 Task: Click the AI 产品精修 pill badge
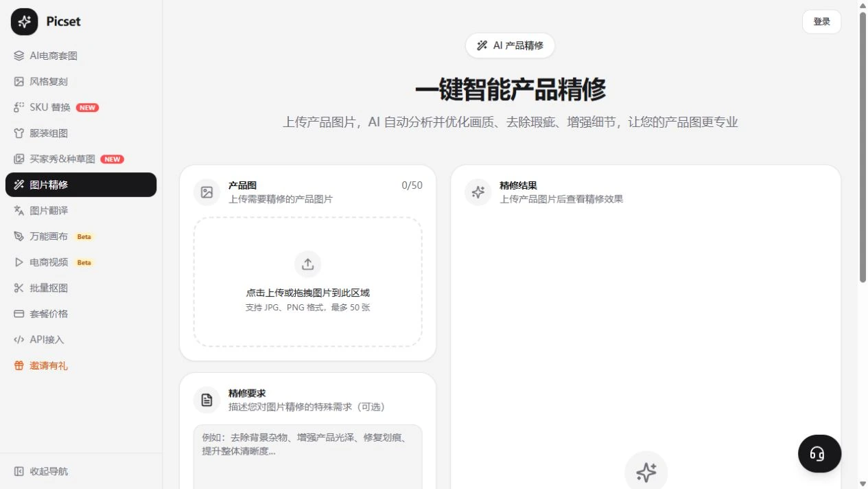pyautogui.click(x=510, y=45)
